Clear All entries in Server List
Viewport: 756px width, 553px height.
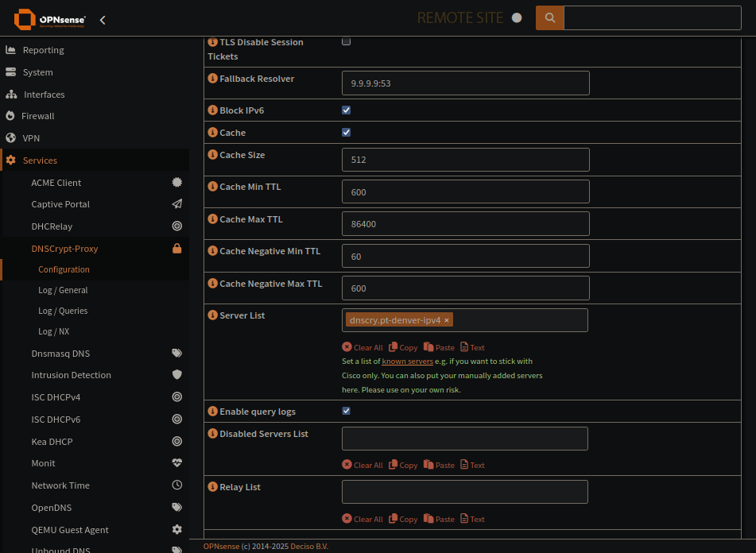362,347
